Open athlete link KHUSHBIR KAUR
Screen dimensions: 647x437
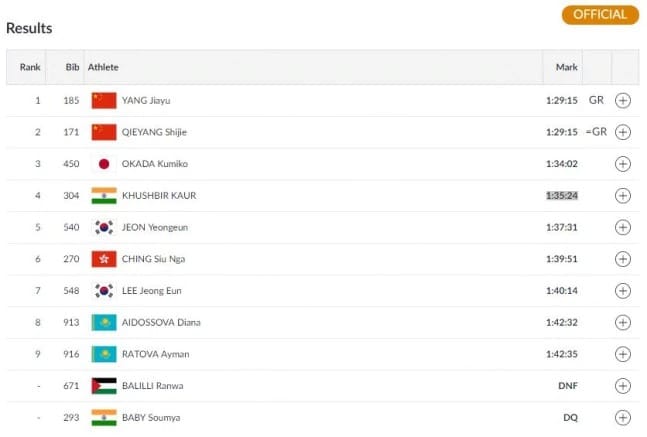pos(159,196)
